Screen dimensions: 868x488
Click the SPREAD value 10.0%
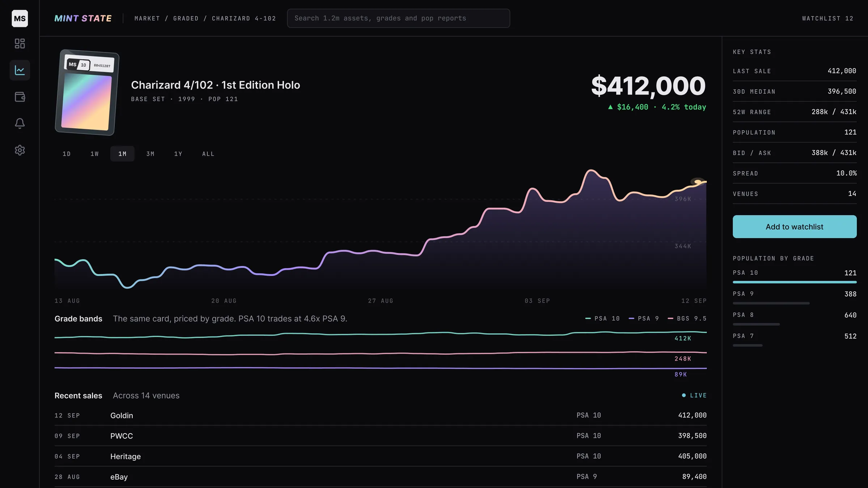pyautogui.click(x=846, y=174)
